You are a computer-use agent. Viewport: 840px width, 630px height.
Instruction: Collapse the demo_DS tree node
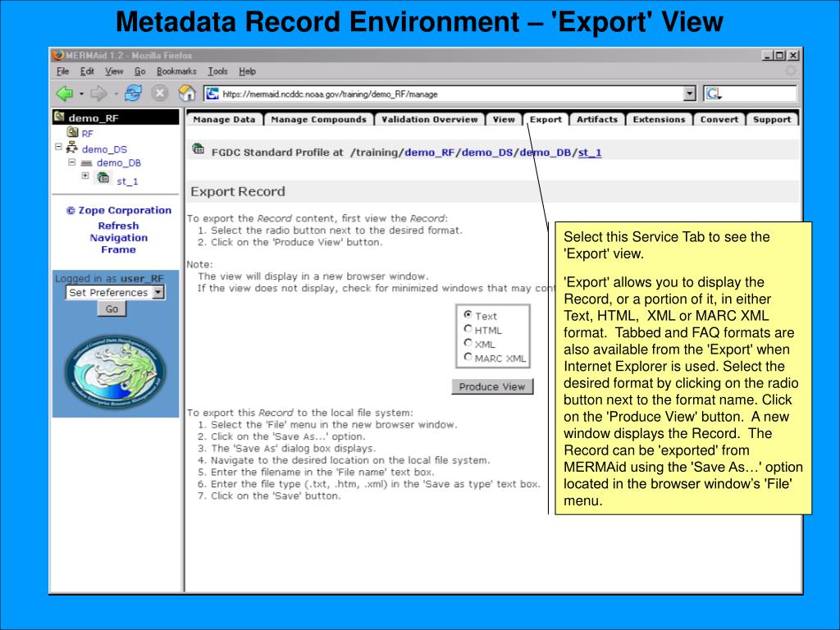coord(58,146)
